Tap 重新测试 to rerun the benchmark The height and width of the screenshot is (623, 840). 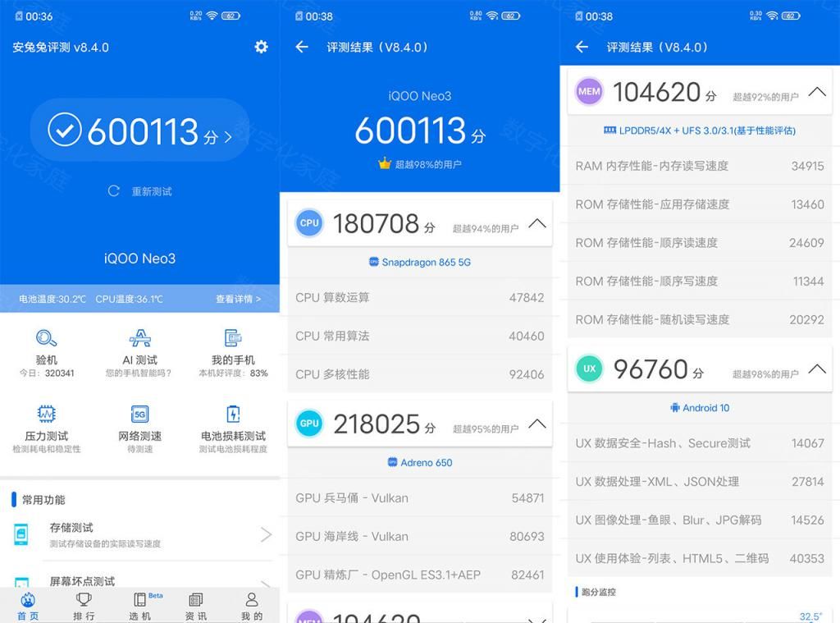tap(139, 191)
